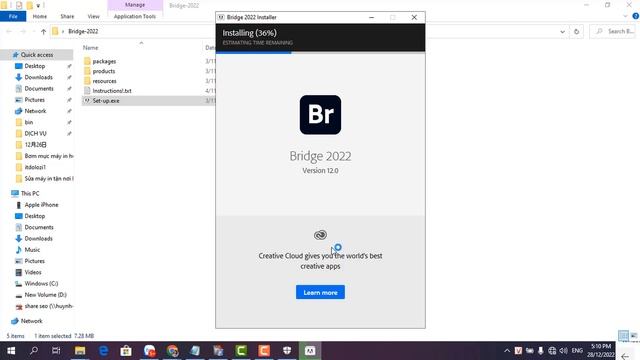
Task: Select the Application Tools tab
Action: [135, 16]
